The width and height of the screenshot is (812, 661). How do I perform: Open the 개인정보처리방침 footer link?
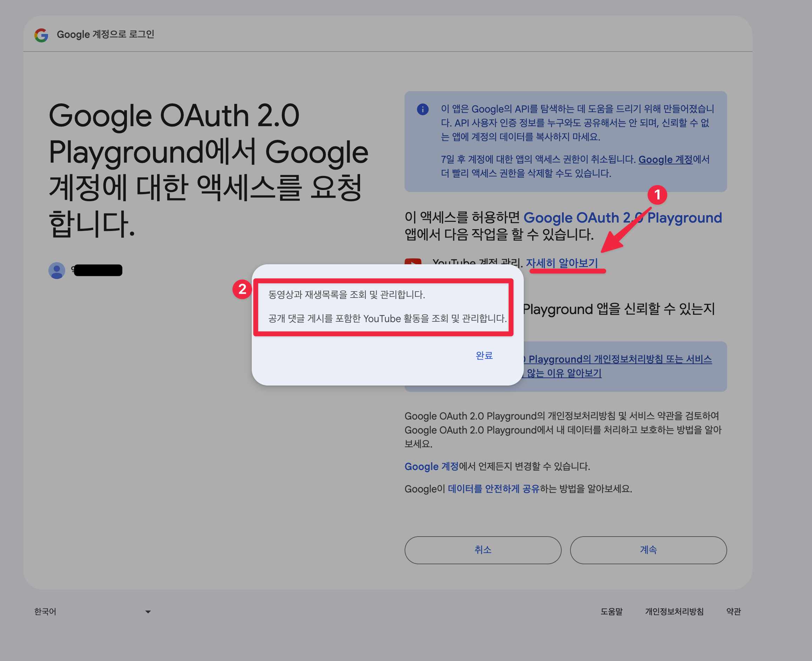[674, 612]
